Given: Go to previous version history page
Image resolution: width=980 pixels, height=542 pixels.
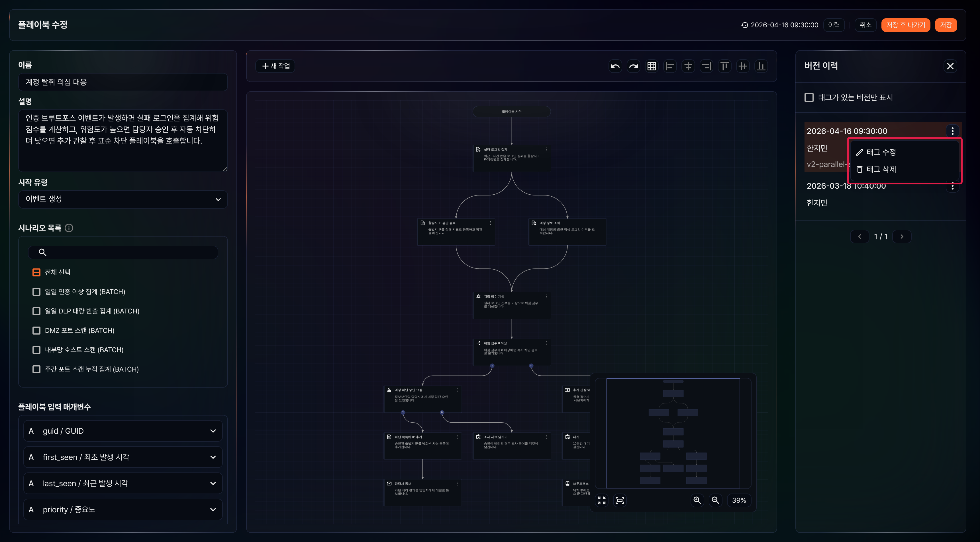Looking at the screenshot, I should [x=859, y=236].
